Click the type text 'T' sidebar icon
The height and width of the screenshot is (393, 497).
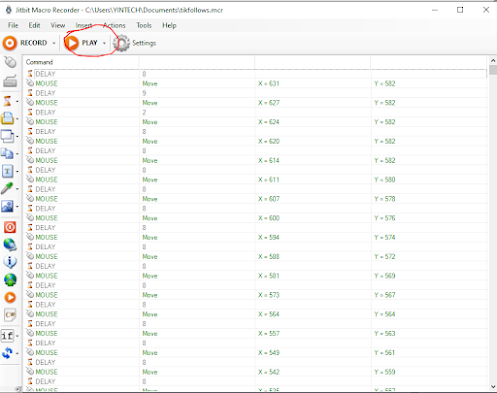(x=7, y=171)
